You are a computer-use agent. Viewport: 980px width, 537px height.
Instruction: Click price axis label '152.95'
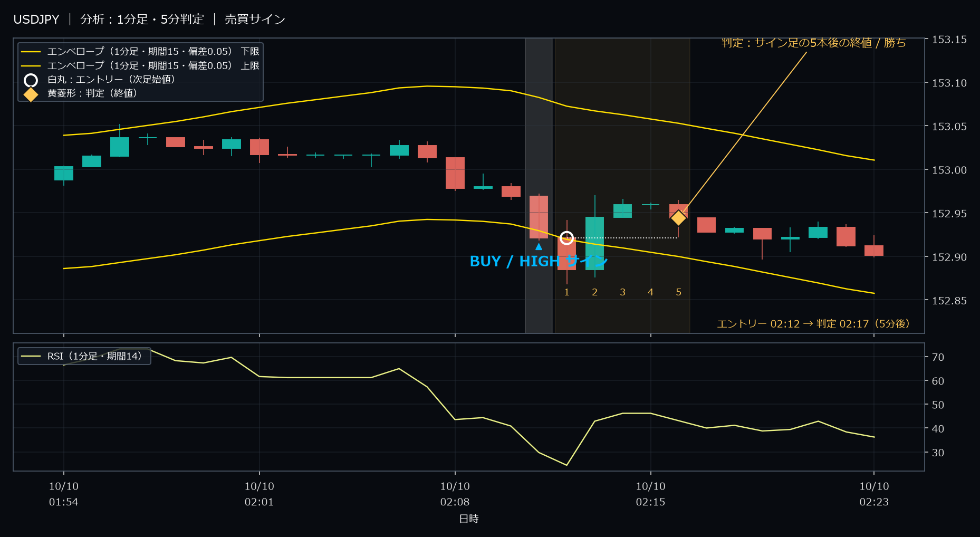tap(949, 213)
